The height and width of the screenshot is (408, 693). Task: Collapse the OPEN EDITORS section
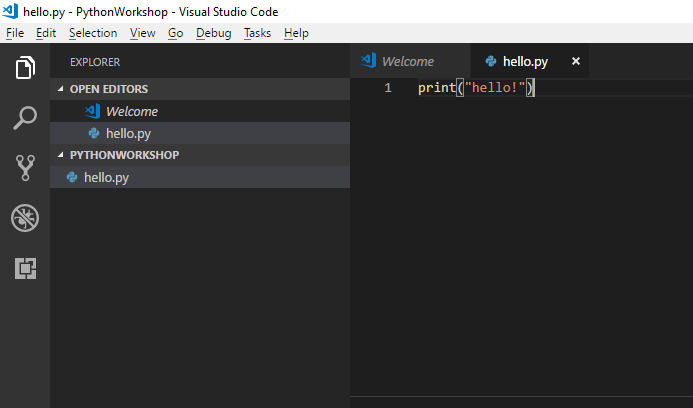click(x=61, y=89)
